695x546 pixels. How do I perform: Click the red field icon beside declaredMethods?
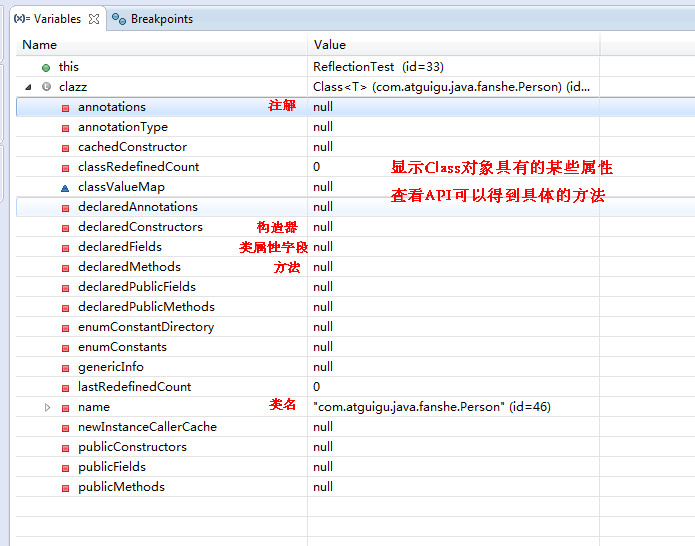click(66, 267)
